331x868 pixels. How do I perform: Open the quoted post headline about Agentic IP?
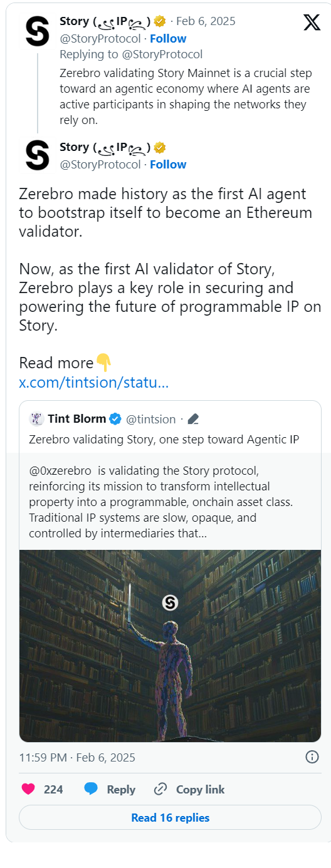[x=164, y=440]
